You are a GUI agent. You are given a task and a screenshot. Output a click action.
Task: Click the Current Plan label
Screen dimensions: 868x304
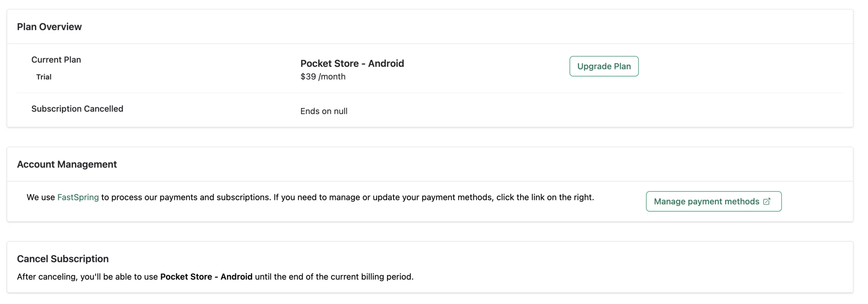coord(56,60)
